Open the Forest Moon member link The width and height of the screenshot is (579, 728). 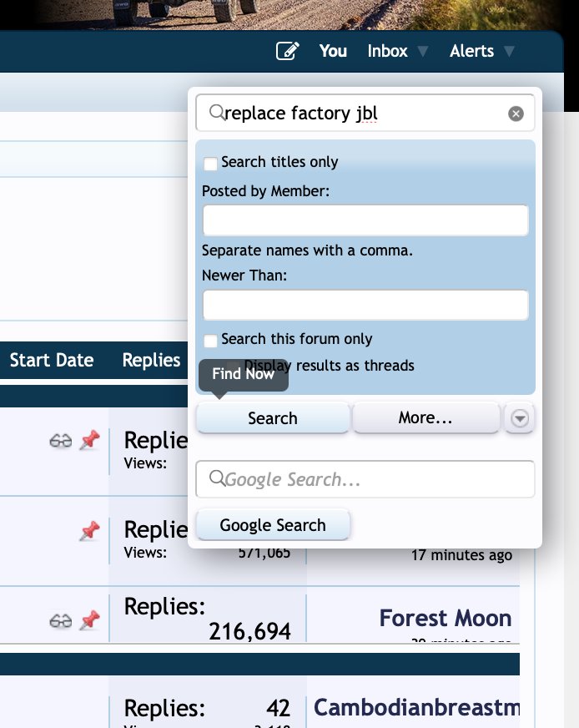point(446,618)
